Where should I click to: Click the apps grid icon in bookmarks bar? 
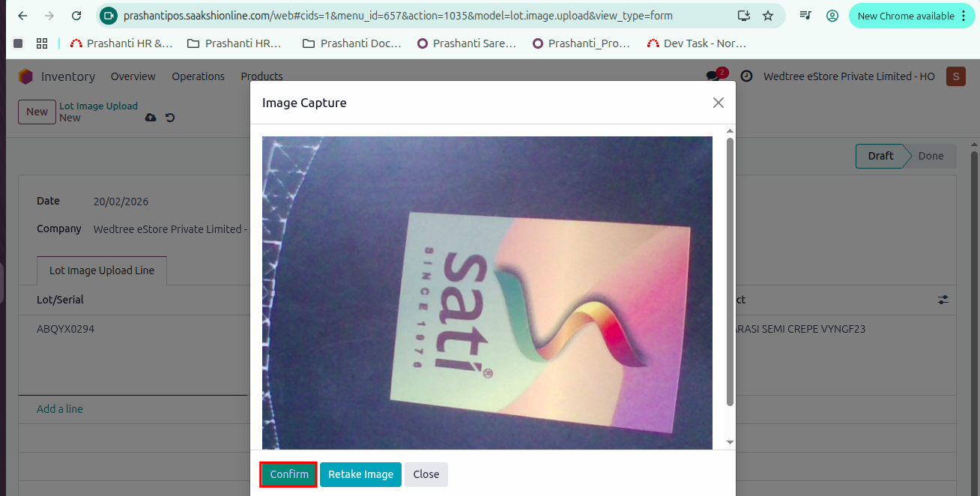pyautogui.click(x=42, y=43)
